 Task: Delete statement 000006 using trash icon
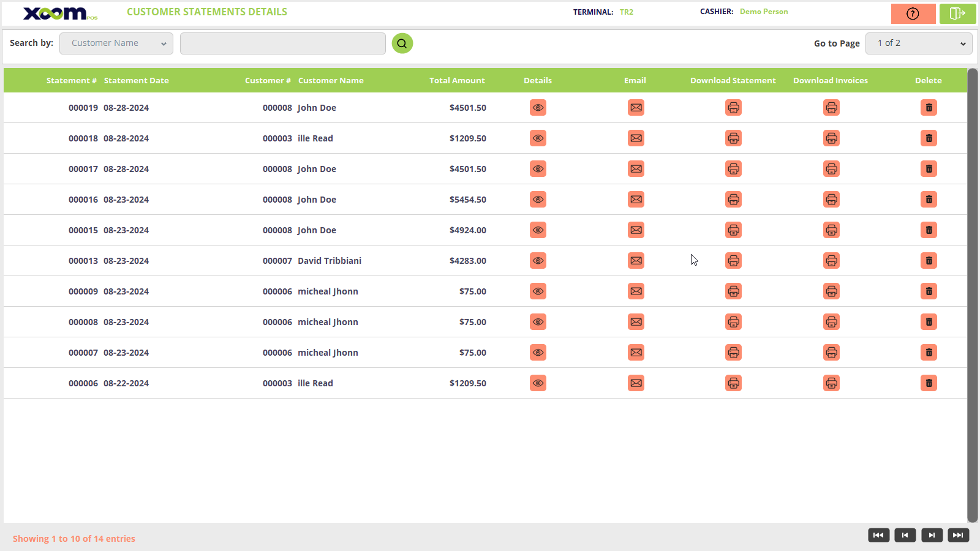click(929, 383)
